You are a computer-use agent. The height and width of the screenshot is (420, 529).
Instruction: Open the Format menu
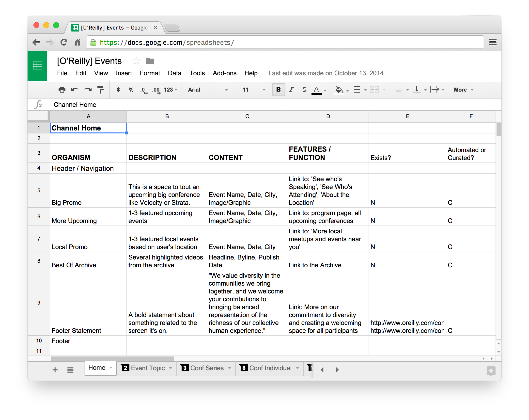[x=150, y=73]
